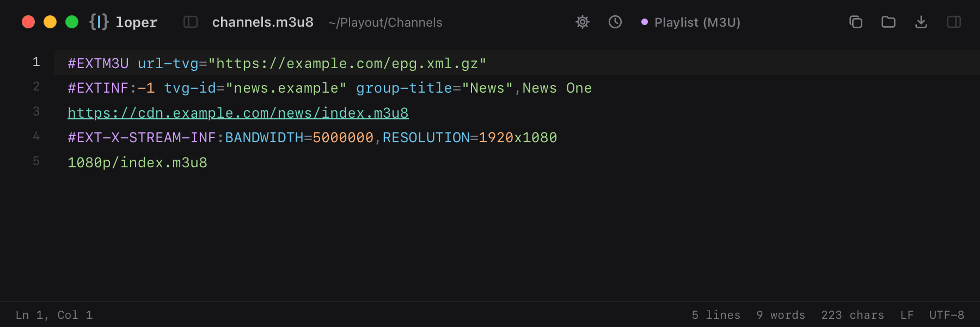980x327 pixels.
Task: Click the tvg-id "news.example" attribute
Action: click(255, 88)
